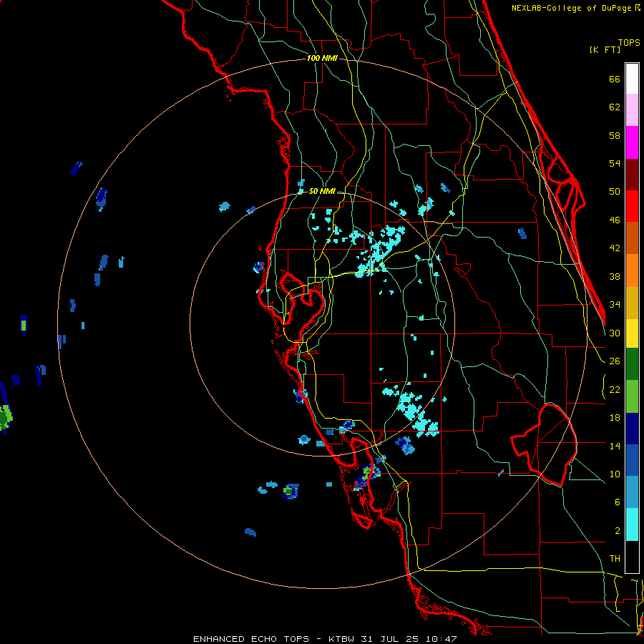Select the magenta legend swatch

632,142
